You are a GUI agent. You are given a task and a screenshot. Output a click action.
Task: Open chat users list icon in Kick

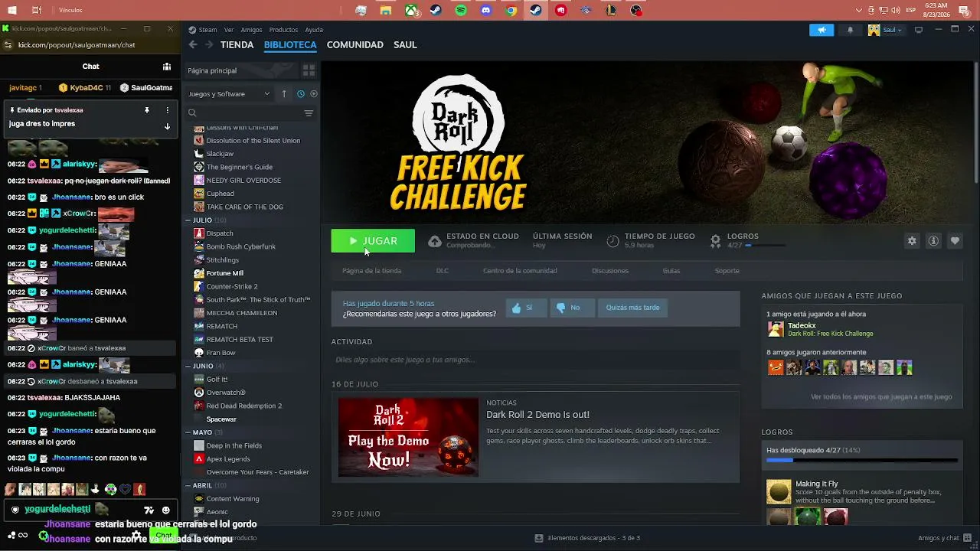[x=166, y=67]
